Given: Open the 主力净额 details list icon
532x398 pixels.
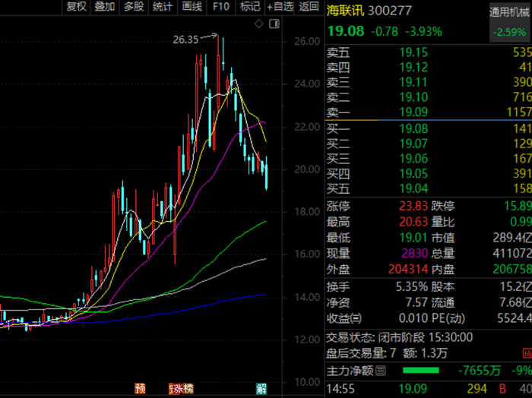Looking at the screenshot, I should (x=381, y=371).
